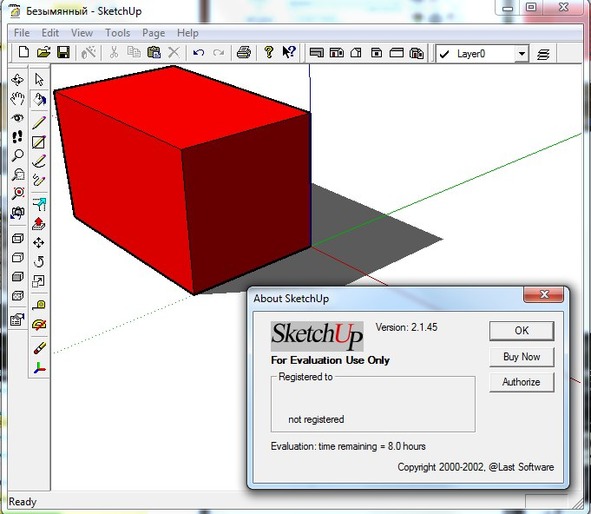
Task: Click the Undo arrow icon
Action: coord(199,52)
